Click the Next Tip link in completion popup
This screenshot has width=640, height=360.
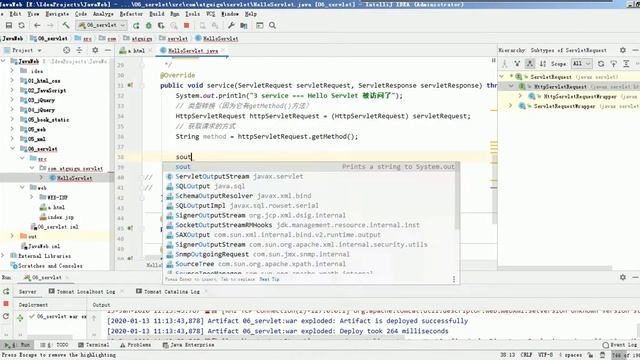click(x=269, y=279)
